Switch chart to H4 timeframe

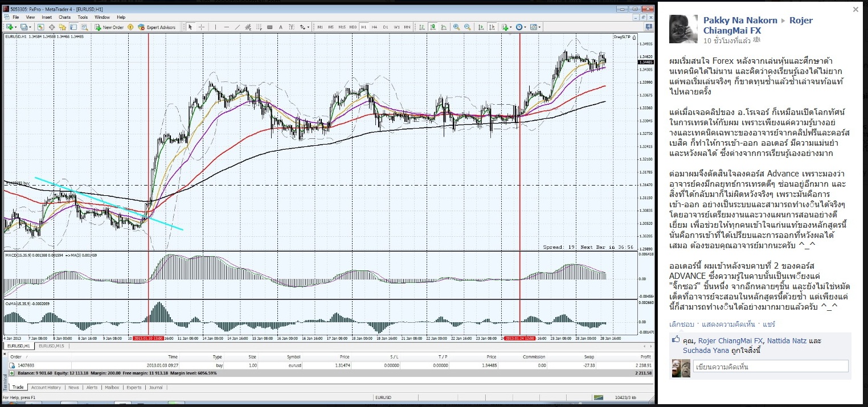tap(375, 27)
